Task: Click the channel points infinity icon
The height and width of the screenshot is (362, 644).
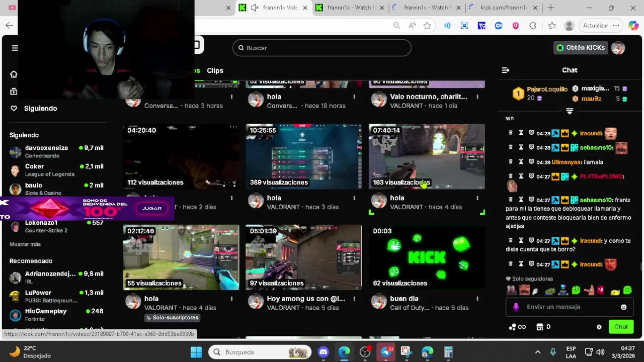Action: 517,327
